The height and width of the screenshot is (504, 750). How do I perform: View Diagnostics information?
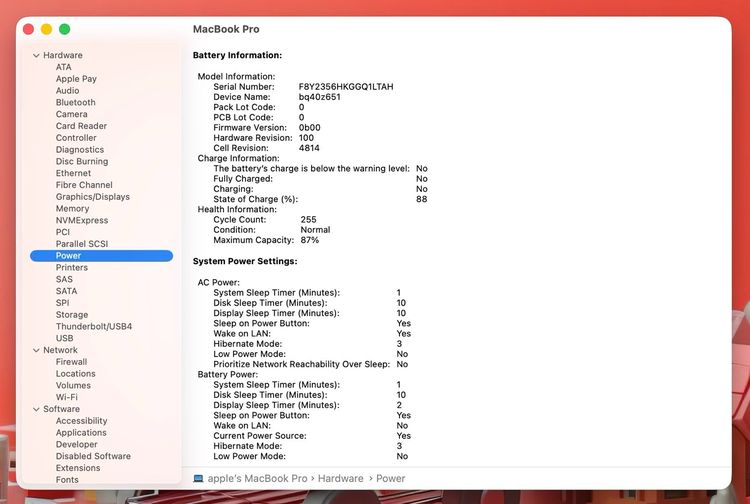(80, 150)
